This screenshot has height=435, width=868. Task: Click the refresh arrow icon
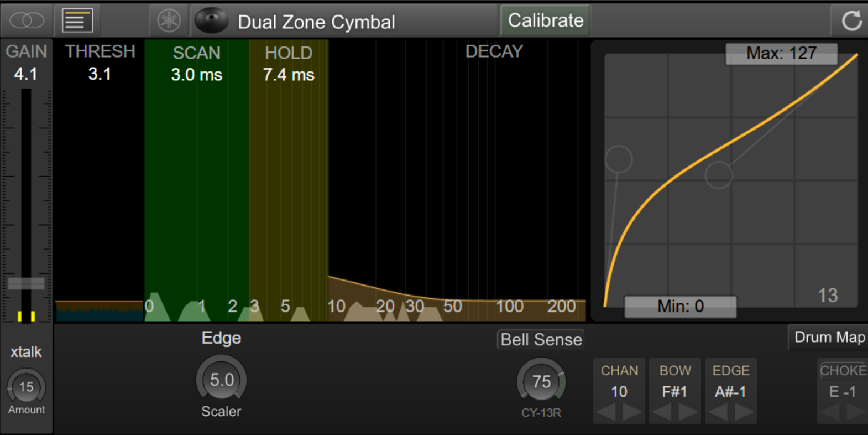(x=851, y=21)
